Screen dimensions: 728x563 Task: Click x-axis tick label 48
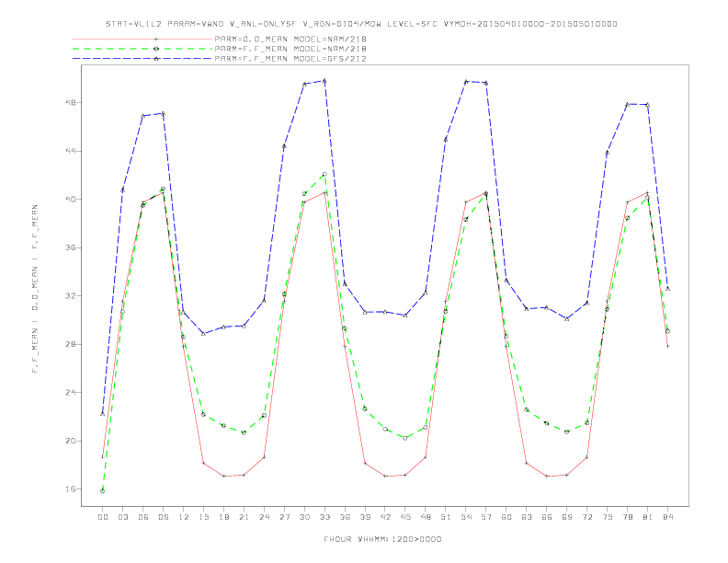point(426,517)
